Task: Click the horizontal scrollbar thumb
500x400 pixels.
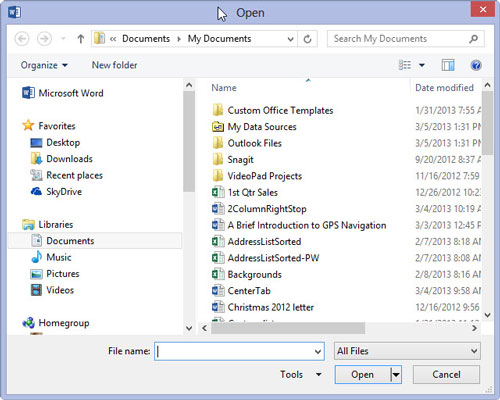Action: [x=288, y=328]
